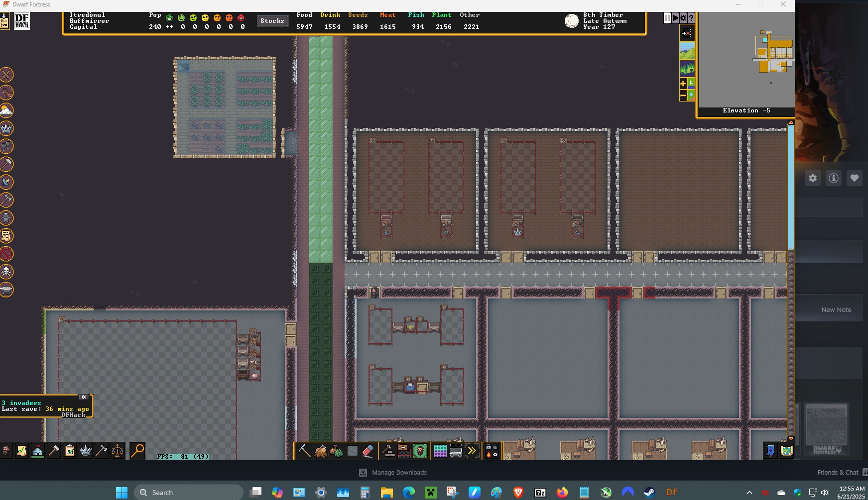
Task: Toggle the blue triangle ramp indicator button
Action: coord(691,95)
